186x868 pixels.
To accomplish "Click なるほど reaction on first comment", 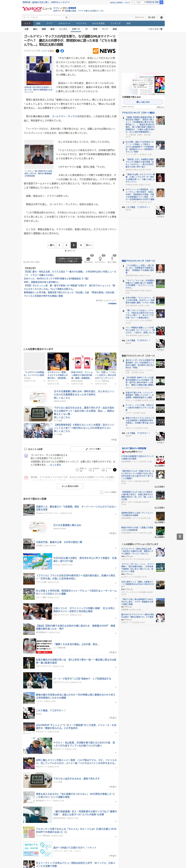I will [x=94, y=469].
